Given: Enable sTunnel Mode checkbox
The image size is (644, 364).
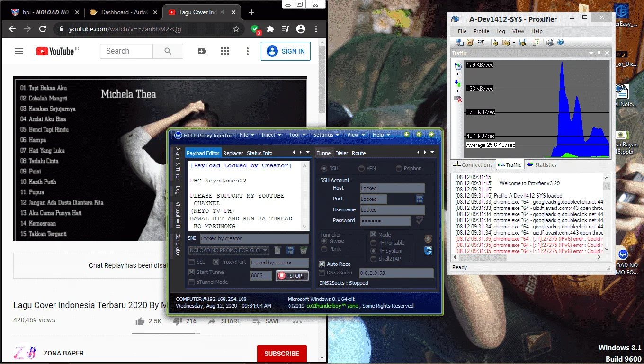Looking at the screenshot, I should (x=192, y=282).
